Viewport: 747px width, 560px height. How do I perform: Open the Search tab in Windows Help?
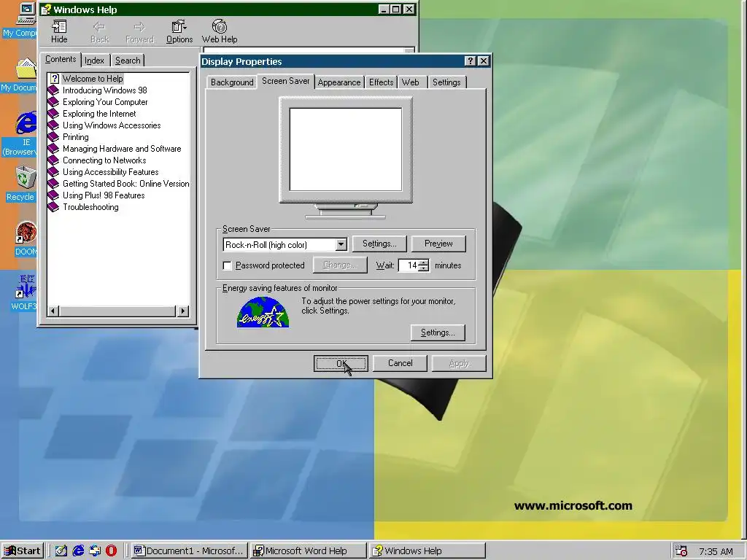click(x=128, y=61)
